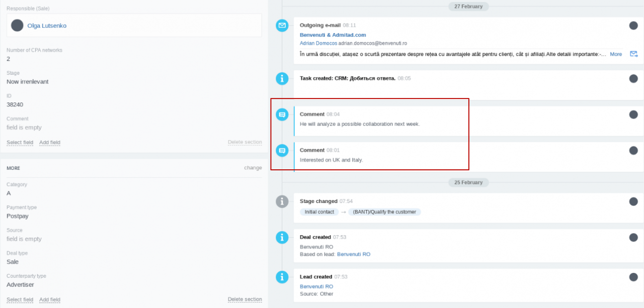The height and width of the screenshot is (308, 644).
Task: Click Add field below the Comment field
Action: click(50, 143)
